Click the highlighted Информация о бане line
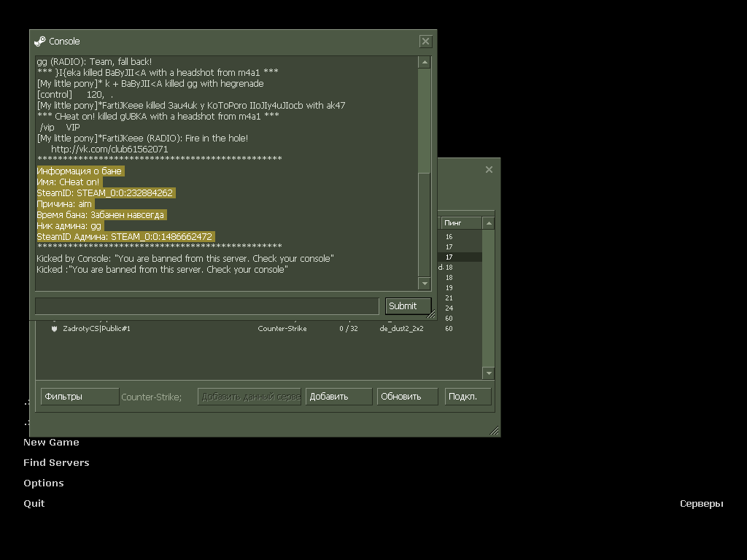This screenshot has height=560, width=747. click(79, 171)
